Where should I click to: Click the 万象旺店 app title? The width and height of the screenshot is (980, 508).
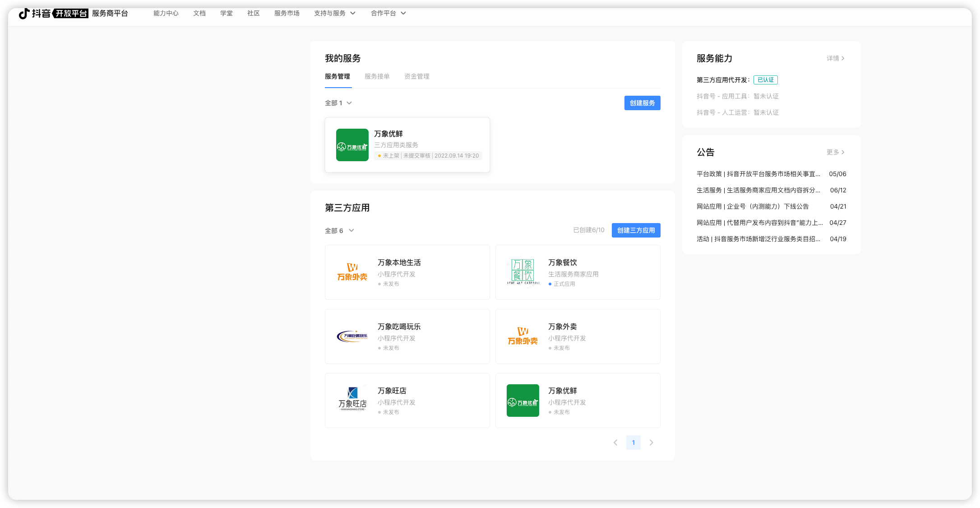point(392,391)
